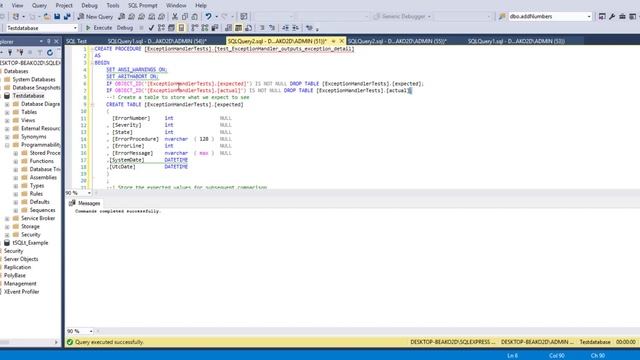Open Properties wrench icon
The image size is (640, 360).
click(612, 16)
